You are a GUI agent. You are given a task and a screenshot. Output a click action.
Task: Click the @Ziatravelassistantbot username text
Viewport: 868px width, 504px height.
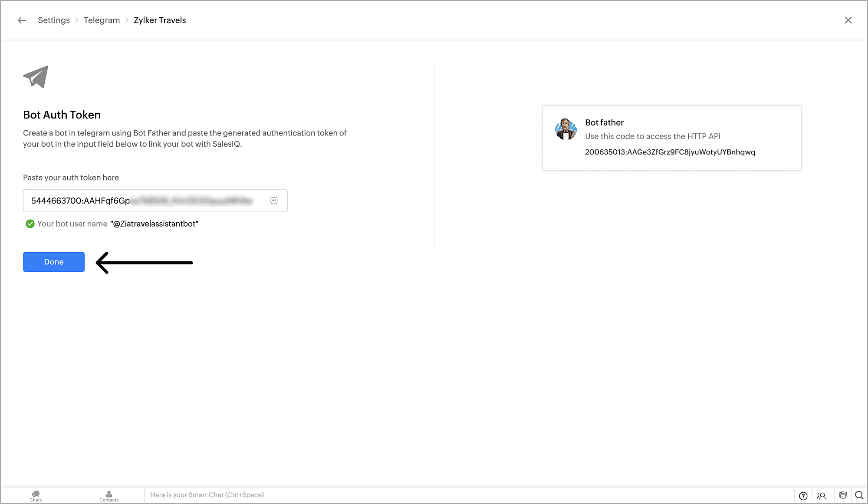[x=154, y=224]
